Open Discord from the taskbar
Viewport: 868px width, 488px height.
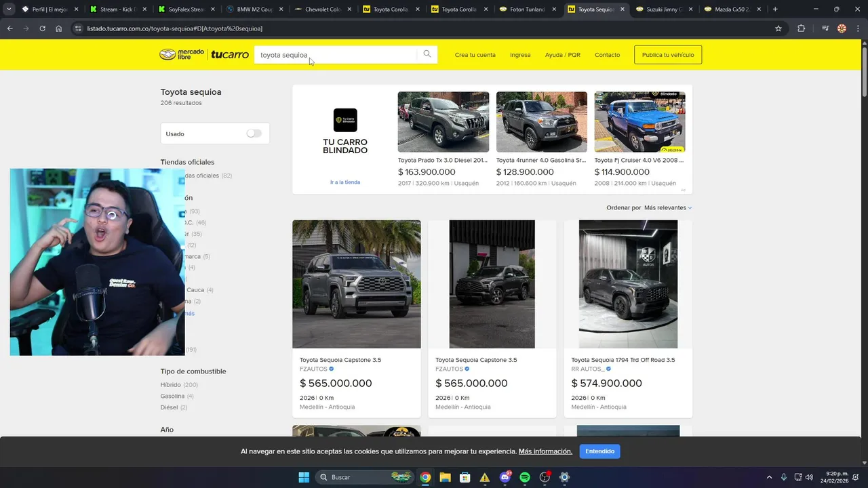505,477
